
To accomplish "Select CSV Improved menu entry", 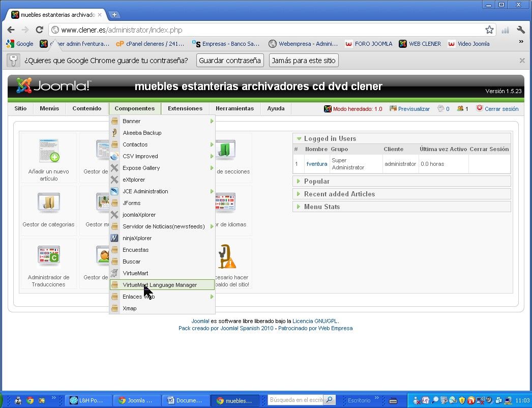I will 162,156.
